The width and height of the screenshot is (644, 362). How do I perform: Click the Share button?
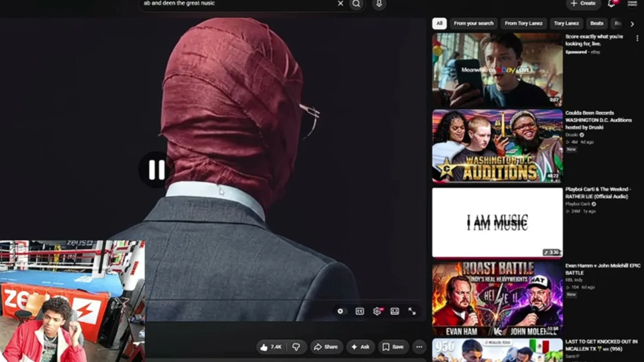tap(326, 347)
